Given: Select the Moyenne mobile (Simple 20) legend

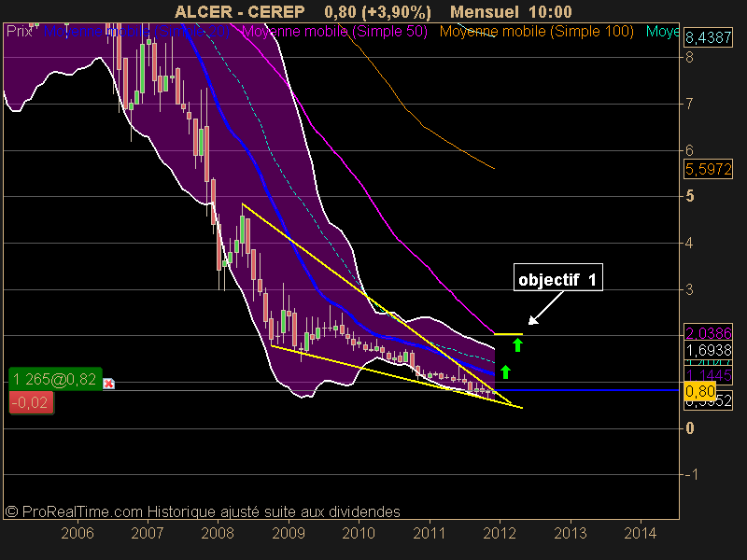Looking at the screenshot, I should 136,32.
